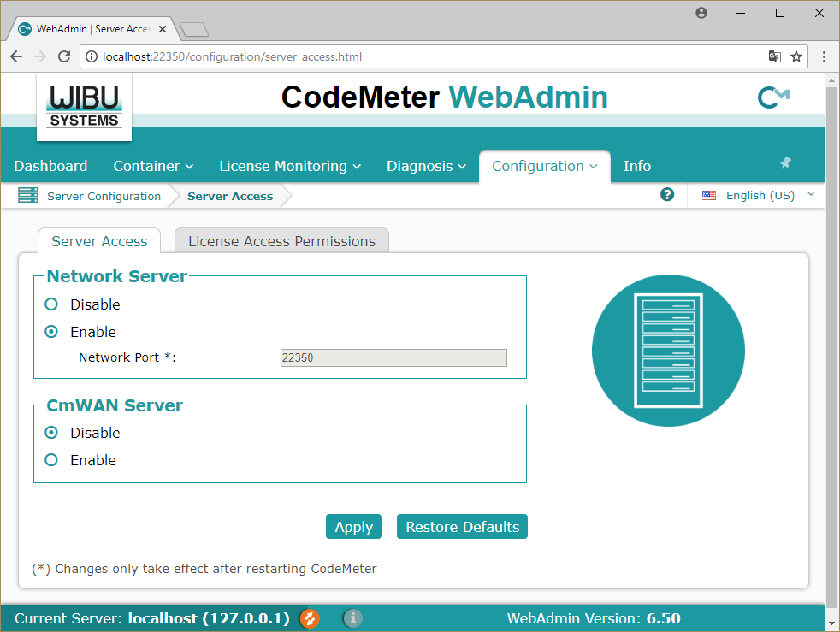Click the Server Configuration breadcrumb
This screenshot has height=632, width=840.
[x=104, y=196]
